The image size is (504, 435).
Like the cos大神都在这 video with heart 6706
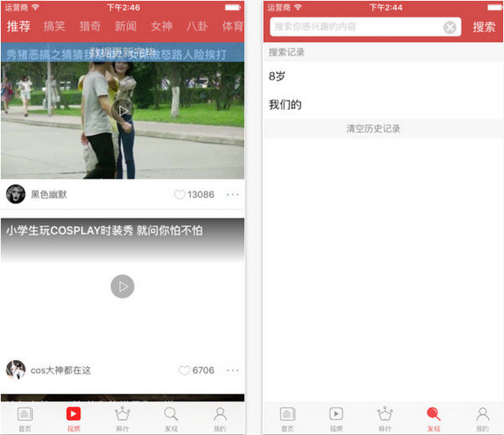pos(184,370)
